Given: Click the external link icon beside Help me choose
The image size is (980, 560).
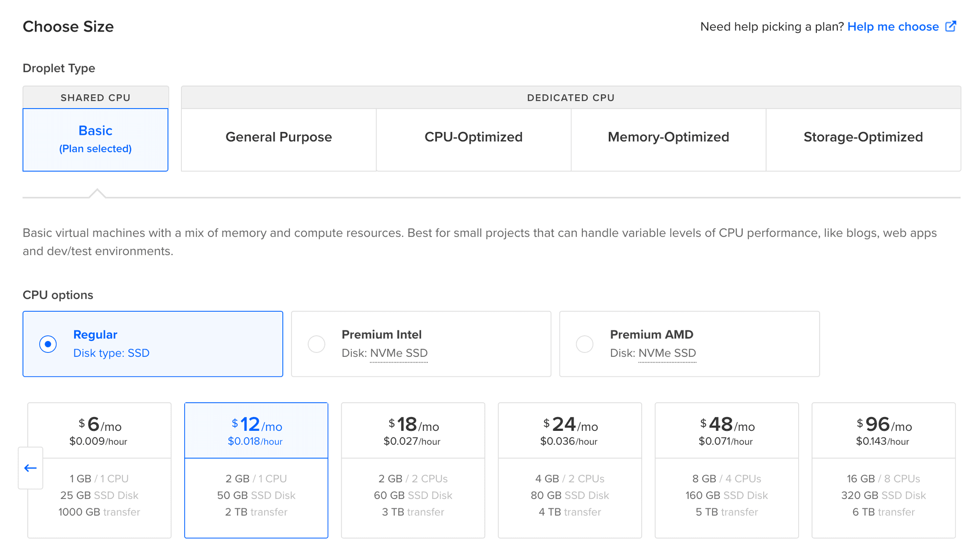Looking at the screenshot, I should coord(951,26).
